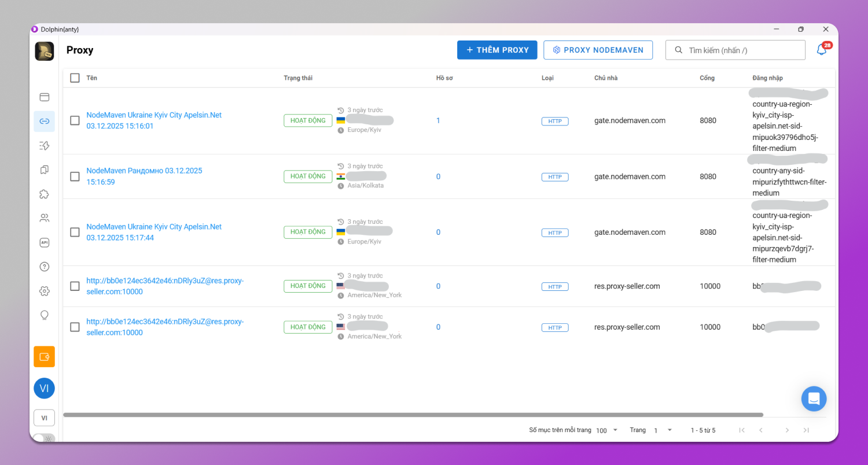Open the browser profiles sidebar icon
Viewport: 868px width, 465px height.
45,97
